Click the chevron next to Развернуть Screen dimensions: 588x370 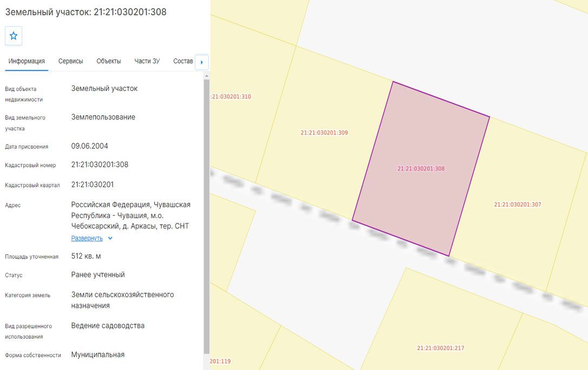click(x=110, y=239)
